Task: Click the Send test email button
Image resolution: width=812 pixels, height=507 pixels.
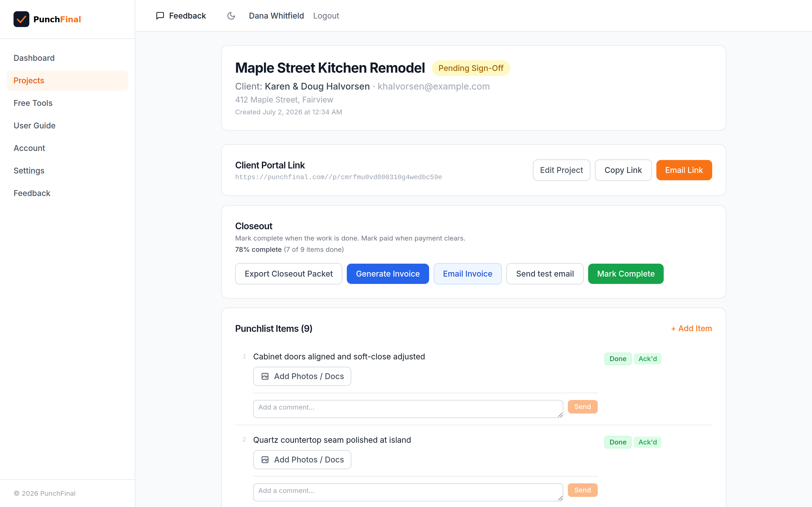Action: click(545, 273)
